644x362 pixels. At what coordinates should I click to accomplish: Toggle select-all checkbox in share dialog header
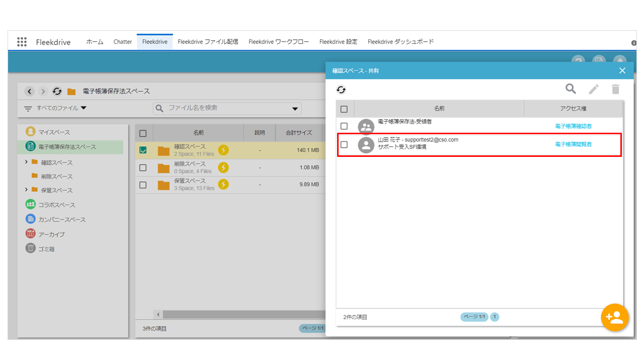point(344,109)
